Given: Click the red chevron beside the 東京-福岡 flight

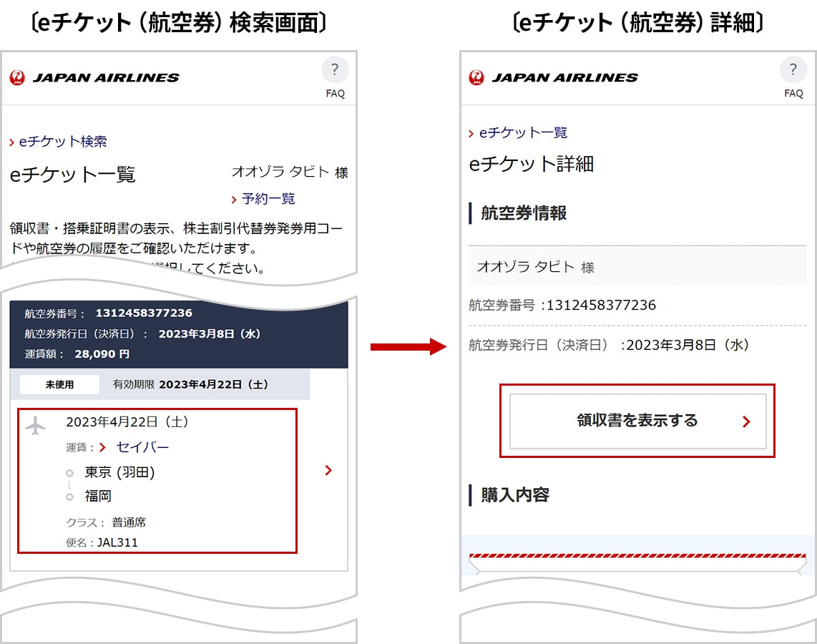Looking at the screenshot, I should click(x=328, y=470).
